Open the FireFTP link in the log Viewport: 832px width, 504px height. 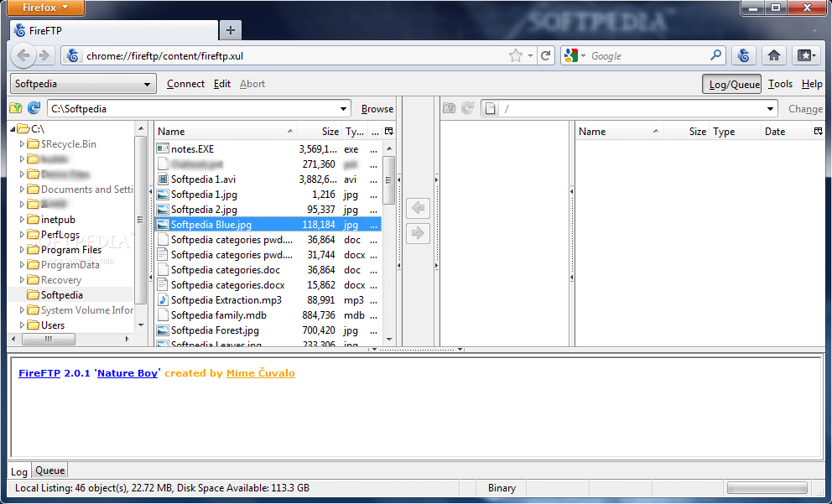[x=39, y=373]
